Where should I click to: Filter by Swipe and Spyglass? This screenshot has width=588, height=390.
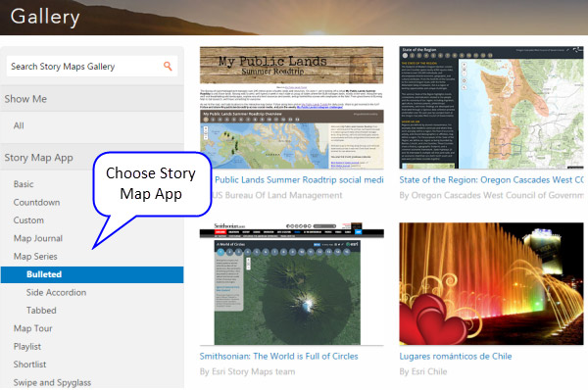click(52, 382)
